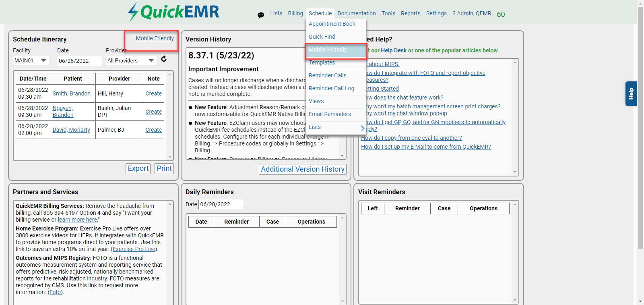This screenshot has height=305, width=644.
Task: Click the Version History scroll down arrow
Action: [x=342, y=156]
